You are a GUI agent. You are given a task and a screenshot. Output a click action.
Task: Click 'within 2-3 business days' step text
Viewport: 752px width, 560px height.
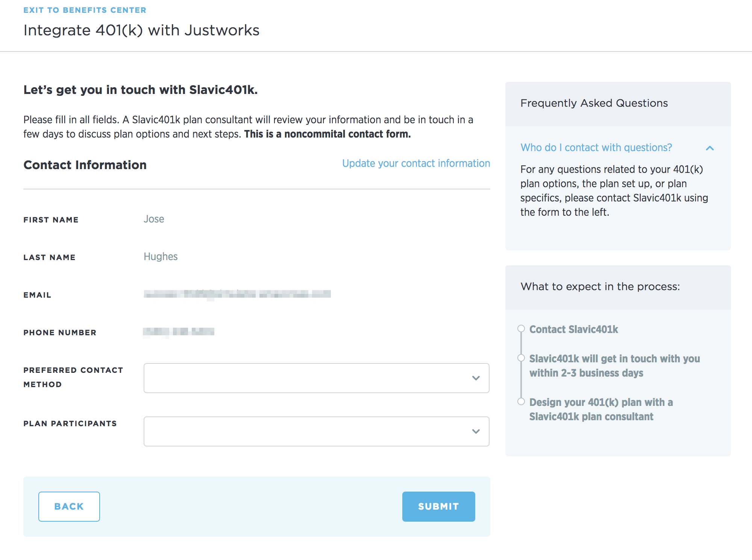[x=586, y=373]
